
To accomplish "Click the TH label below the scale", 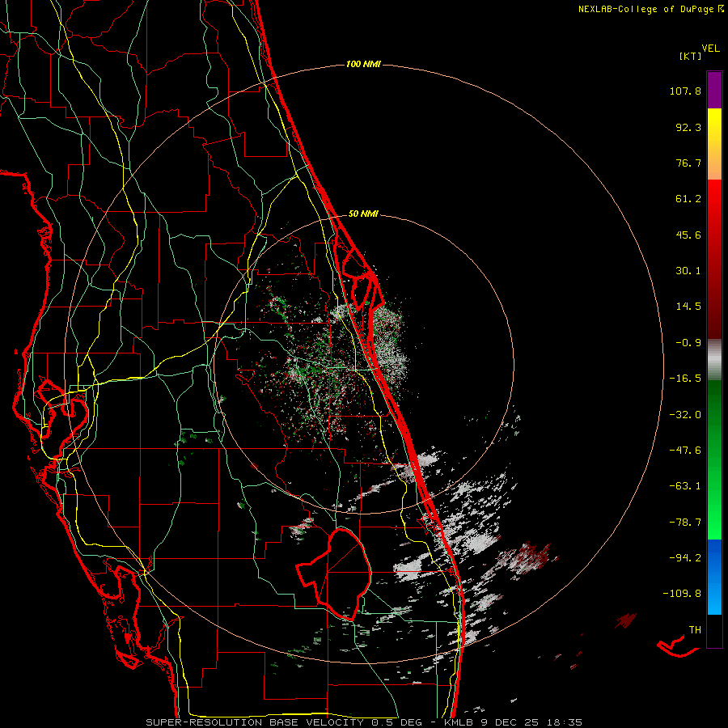I will (x=695, y=630).
